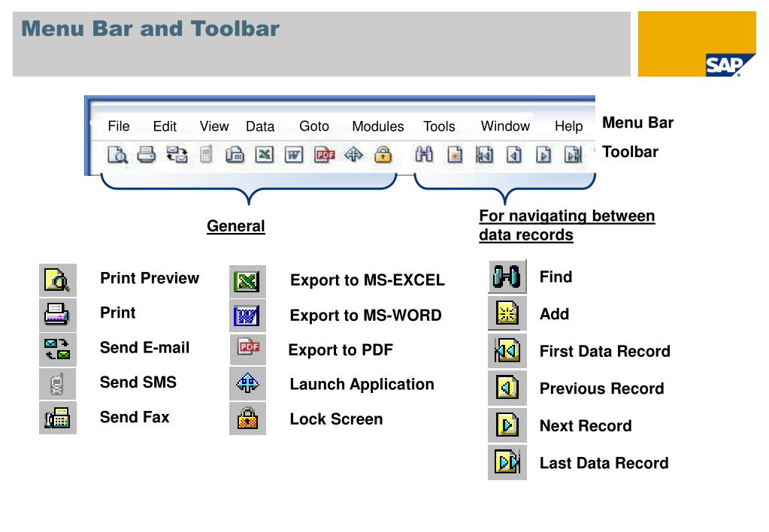
Task: Click the 'Export to MS-WORD' label text
Action: tap(366, 316)
